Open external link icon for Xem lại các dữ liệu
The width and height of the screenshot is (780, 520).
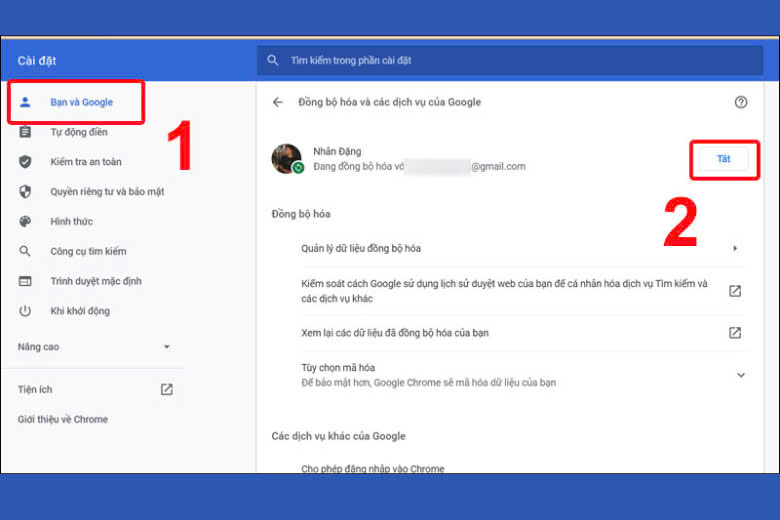(x=735, y=332)
